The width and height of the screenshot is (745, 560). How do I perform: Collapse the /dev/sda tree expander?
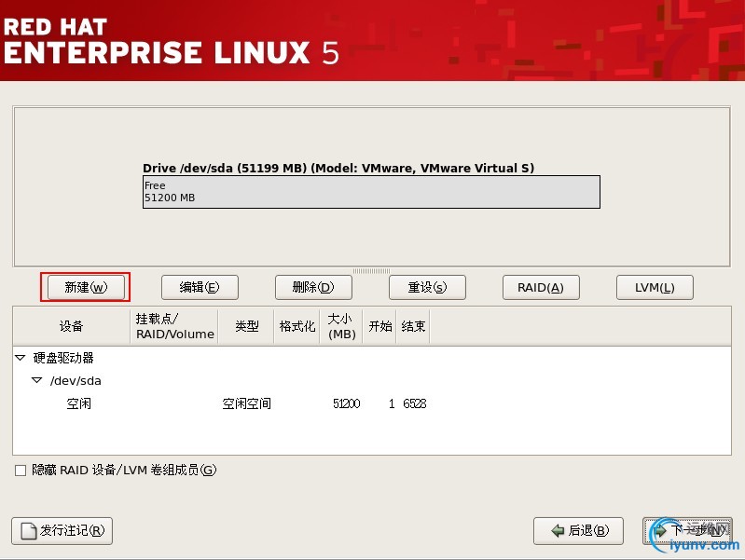click(x=36, y=380)
